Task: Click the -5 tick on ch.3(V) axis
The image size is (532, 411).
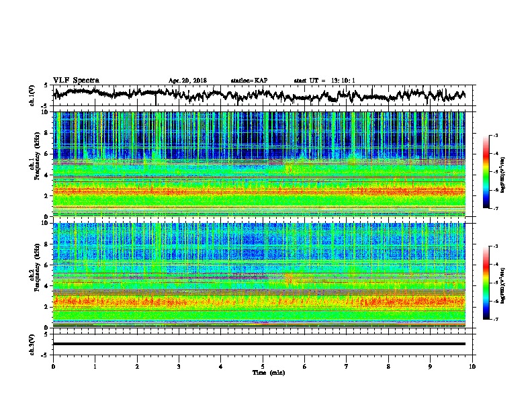Action: click(x=45, y=355)
